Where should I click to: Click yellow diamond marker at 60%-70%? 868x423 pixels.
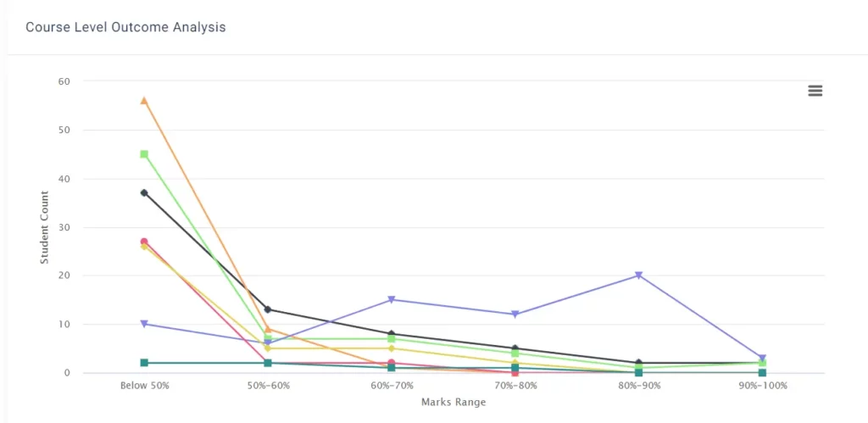(392, 348)
